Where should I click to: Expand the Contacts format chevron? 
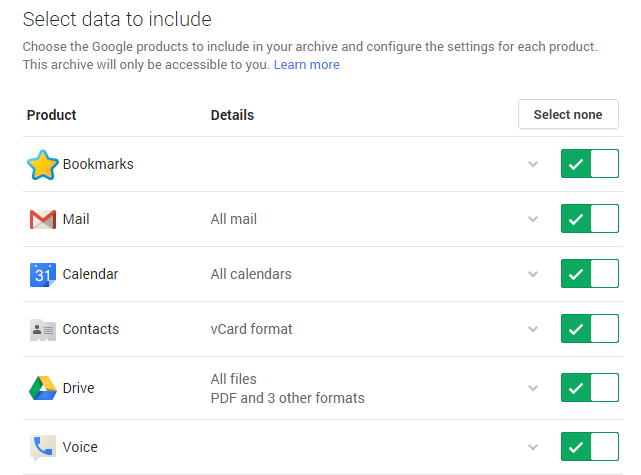(x=533, y=329)
